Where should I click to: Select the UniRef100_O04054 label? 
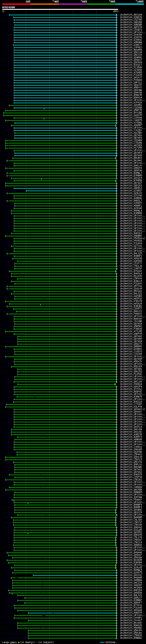click(x=131, y=35)
